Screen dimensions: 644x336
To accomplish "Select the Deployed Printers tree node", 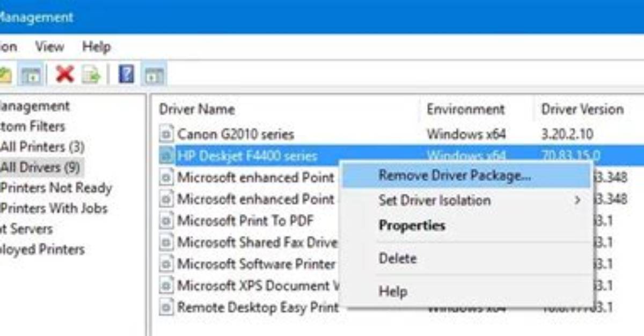I will pyautogui.click(x=42, y=249).
